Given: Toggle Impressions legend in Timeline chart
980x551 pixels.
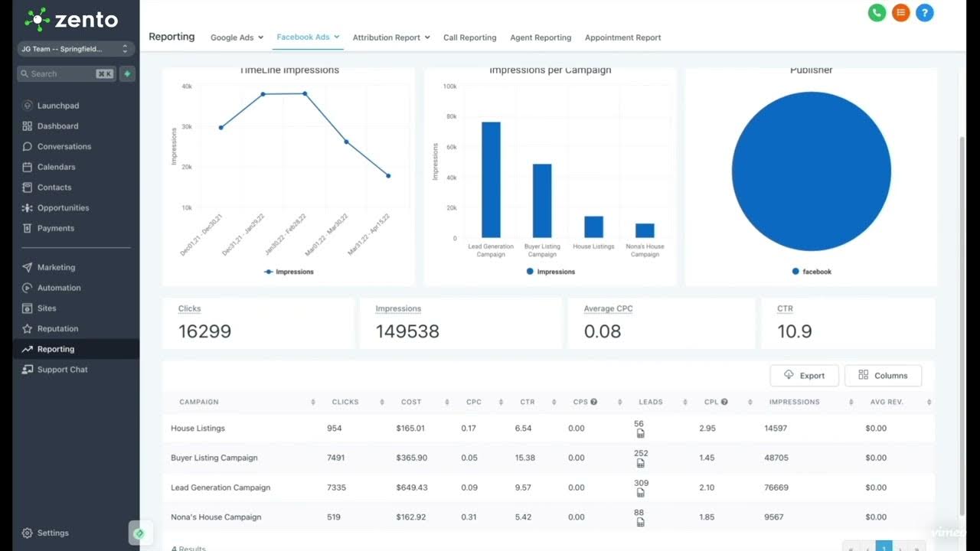Looking at the screenshot, I should (289, 272).
